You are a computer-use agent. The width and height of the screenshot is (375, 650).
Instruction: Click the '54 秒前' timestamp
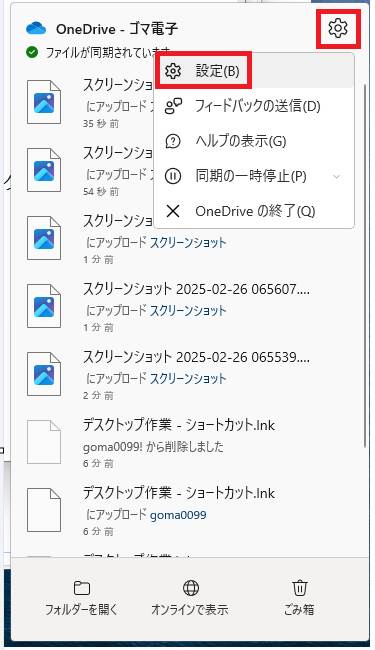pos(101,192)
